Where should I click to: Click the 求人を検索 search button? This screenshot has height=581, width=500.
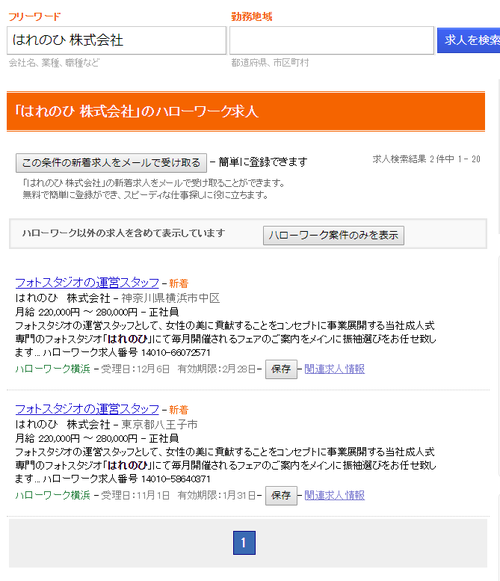(469, 40)
